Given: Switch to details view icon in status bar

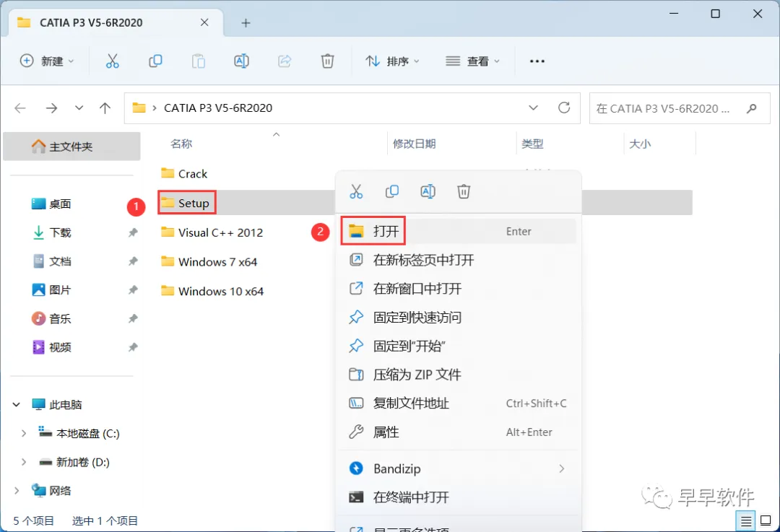Looking at the screenshot, I should [x=745, y=521].
